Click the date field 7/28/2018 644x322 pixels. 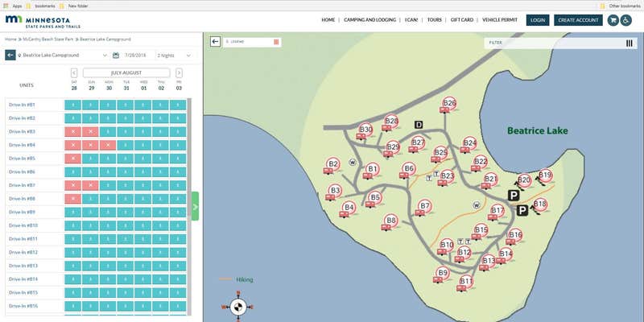click(x=135, y=55)
